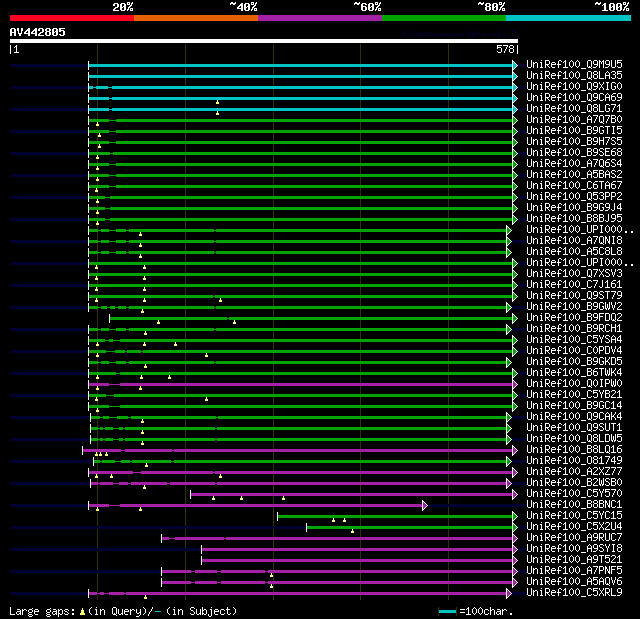Pick the UniRef100_B9GC14 label

pos(574,406)
